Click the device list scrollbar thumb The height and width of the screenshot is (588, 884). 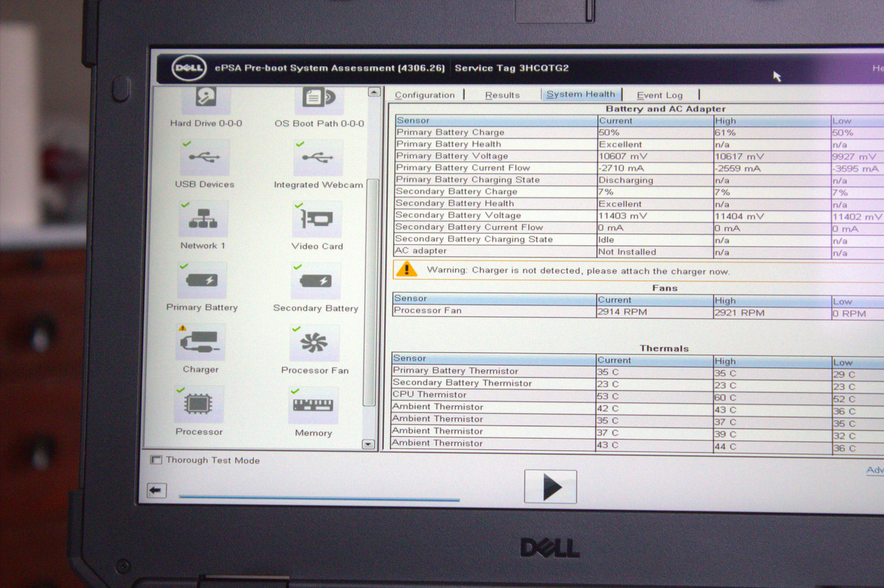pyautogui.click(x=371, y=293)
